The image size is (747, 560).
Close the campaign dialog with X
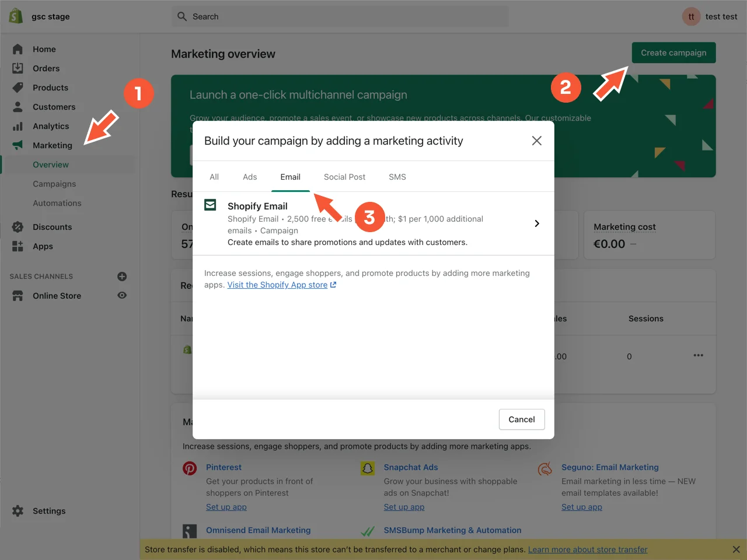click(537, 141)
